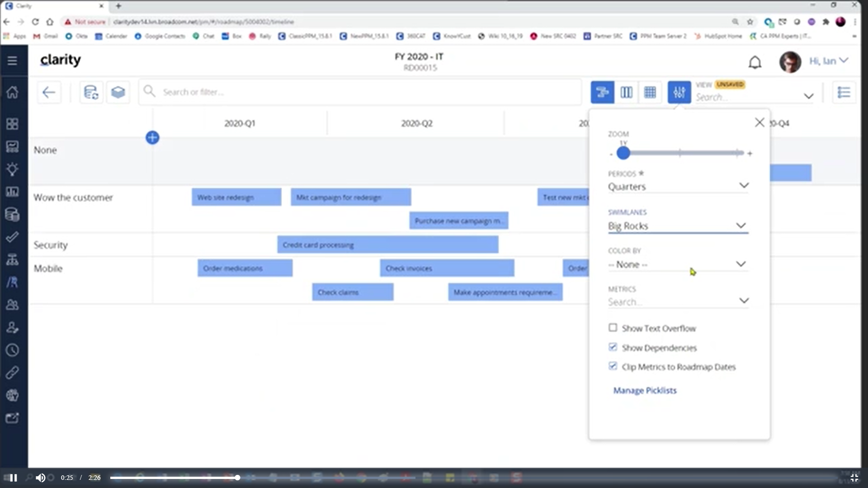Uncheck Show Dependencies option
This screenshot has width=868, height=488.
tap(613, 347)
